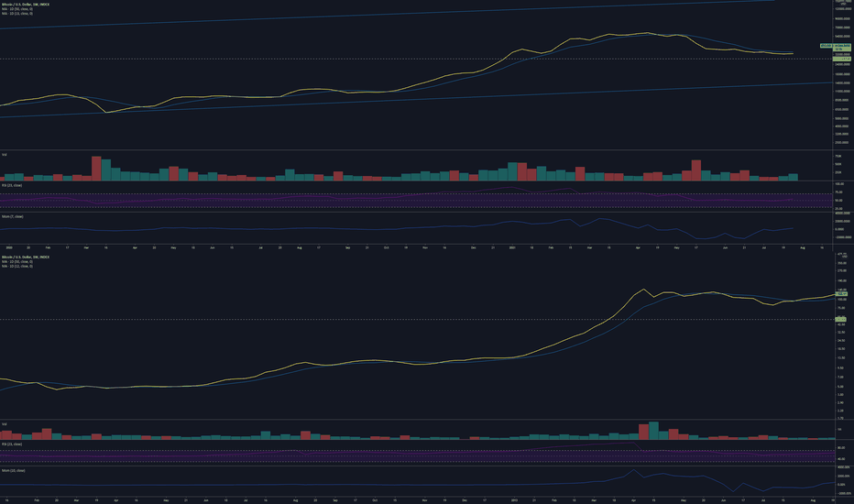854x504 pixels.
Task: Click the 2013 label on lower time axis
Action: pos(514,499)
